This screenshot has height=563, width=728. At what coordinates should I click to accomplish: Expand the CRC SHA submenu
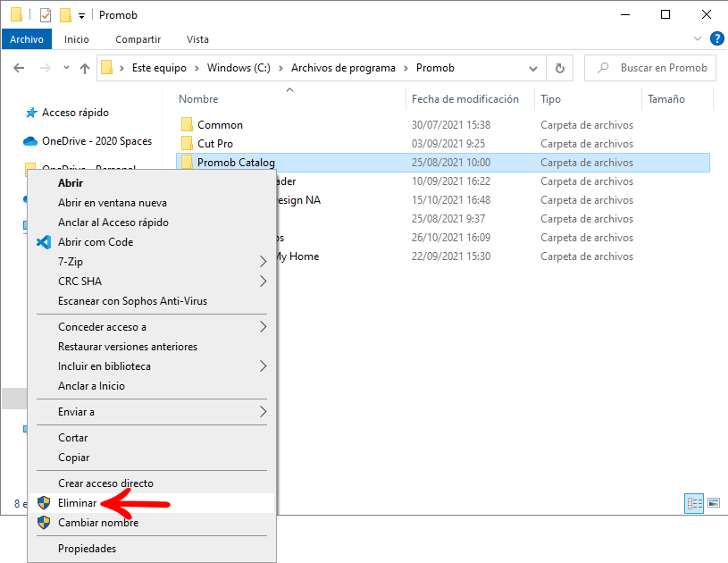[152, 281]
